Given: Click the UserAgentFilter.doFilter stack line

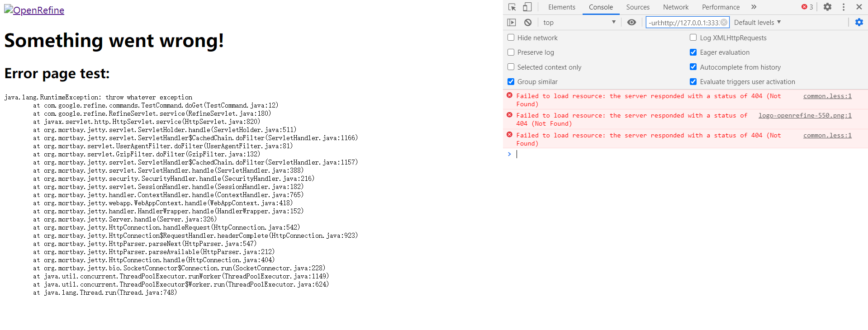Looking at the screenshot, I should tap(163, 146).
